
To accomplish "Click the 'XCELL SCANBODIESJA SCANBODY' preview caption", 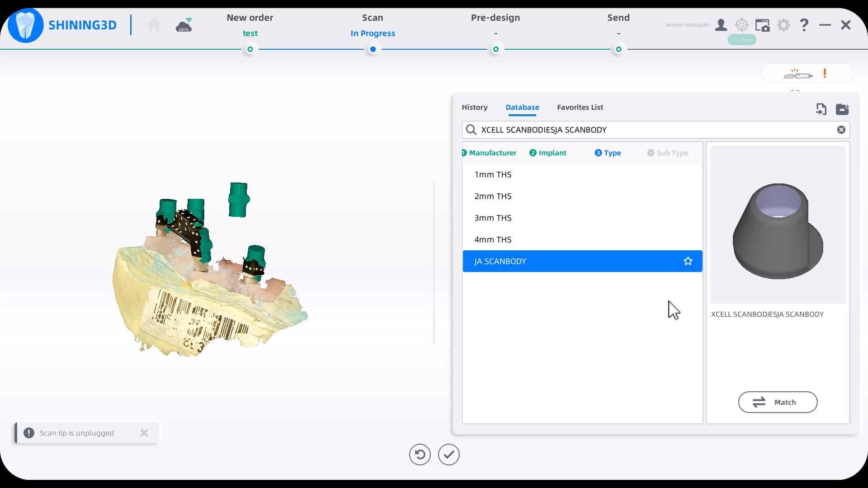I will (767, 314).
